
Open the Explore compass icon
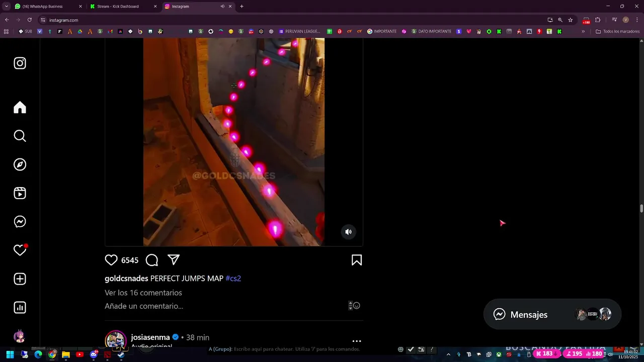[20, 164]
